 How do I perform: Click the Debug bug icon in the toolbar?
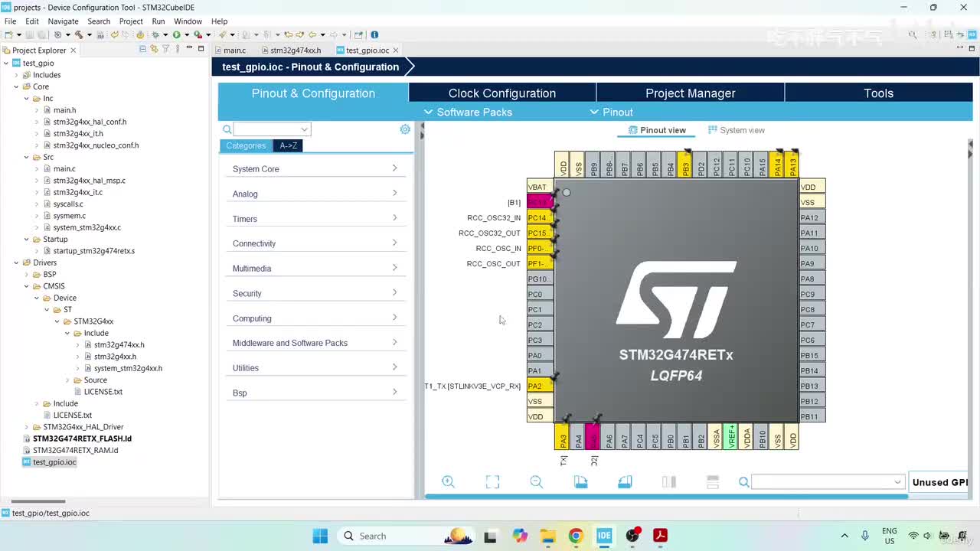155,34
